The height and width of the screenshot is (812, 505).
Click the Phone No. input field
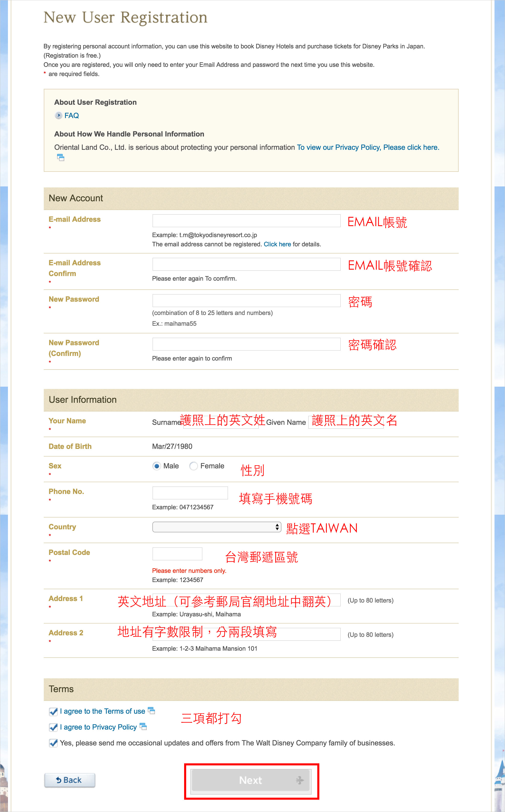tap(190, 493)
